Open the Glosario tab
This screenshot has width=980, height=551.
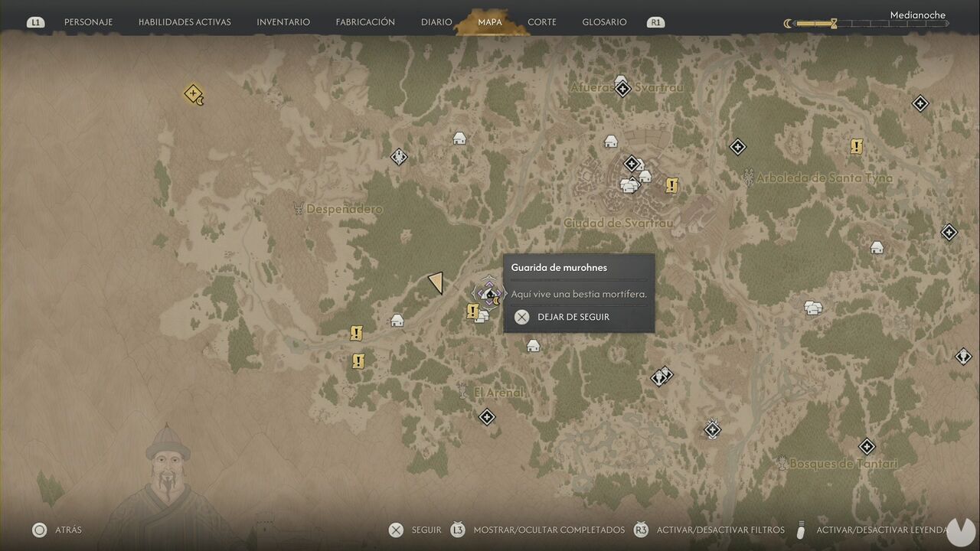[604, 22]
